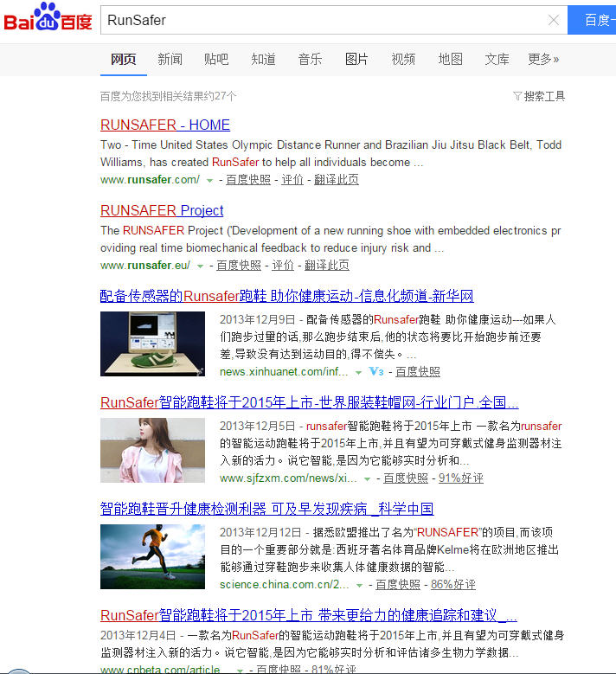Open the 新华网 Runsafer跑鞋 result title
This screenshot has width=616, height=674.
click(286, 296)
